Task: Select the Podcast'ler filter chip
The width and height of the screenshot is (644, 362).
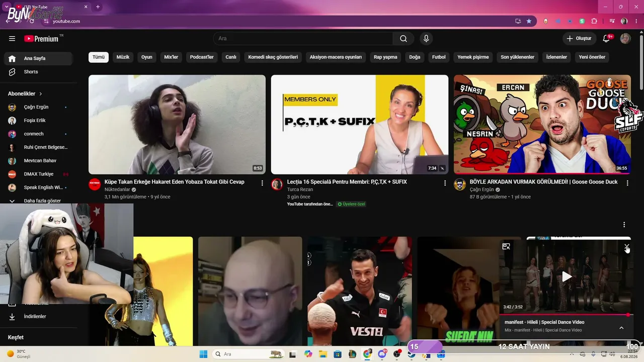Action: (x=202, y=57)
